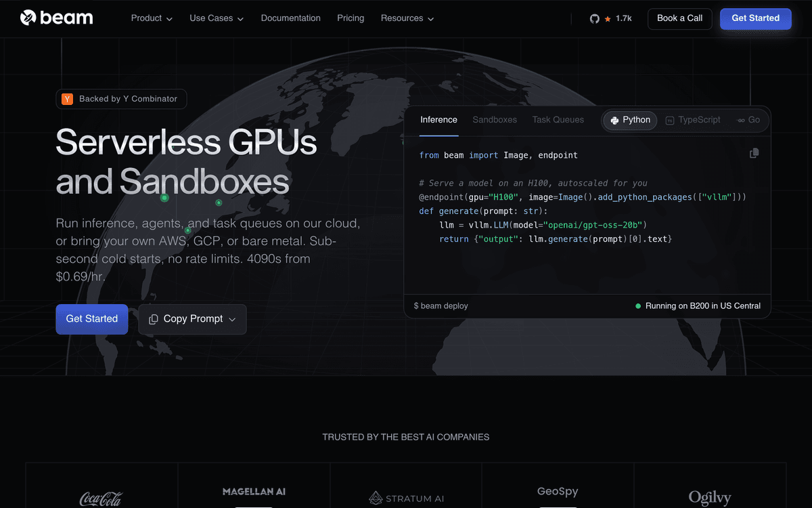Open the Documentation page
The image size is (812, 508).
[x=291, y=18]
